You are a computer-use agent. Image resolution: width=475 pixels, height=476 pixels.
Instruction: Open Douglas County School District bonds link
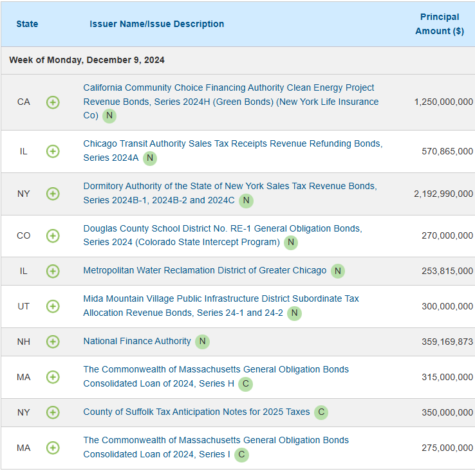pos(223,235)
